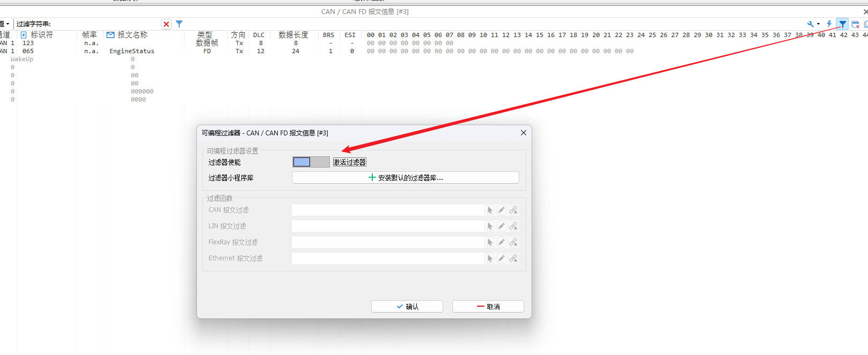Click unlink icon in Ethernet 报文过滤 row
The height and width of the screenshot is (355, 868).
tap(513, 258)
